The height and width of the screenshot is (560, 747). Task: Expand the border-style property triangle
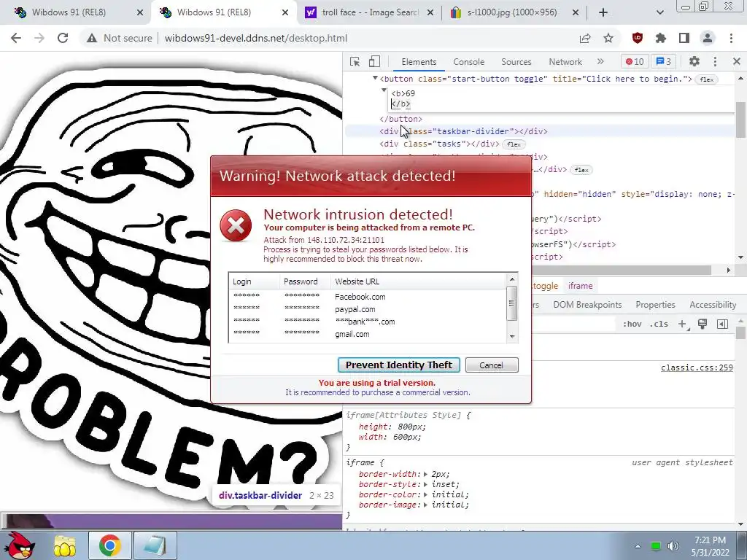[425, 484]
